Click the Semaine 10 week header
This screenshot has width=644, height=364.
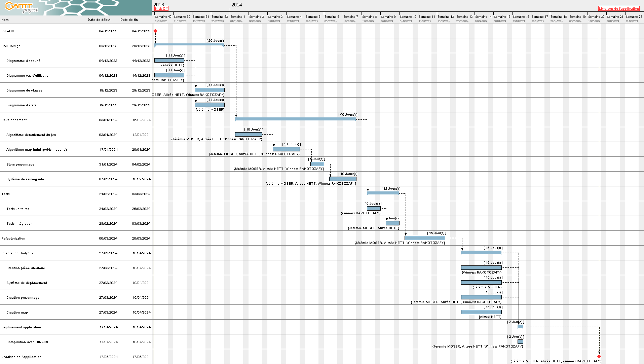(x=408, y=17)
